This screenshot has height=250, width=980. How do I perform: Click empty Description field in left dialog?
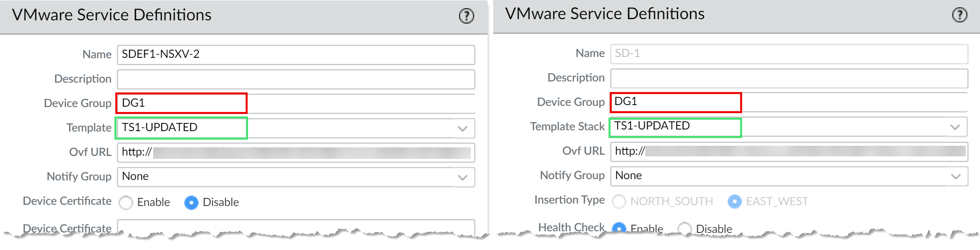click(x=296, y=79)
